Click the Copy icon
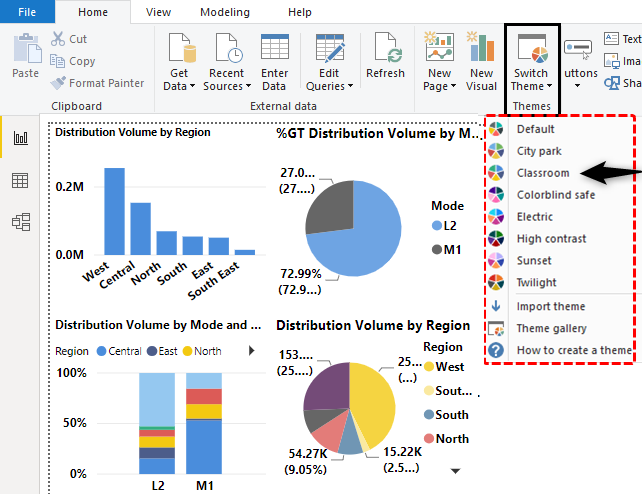The width and height of the screenshot is (642, 494). (57, 61)
